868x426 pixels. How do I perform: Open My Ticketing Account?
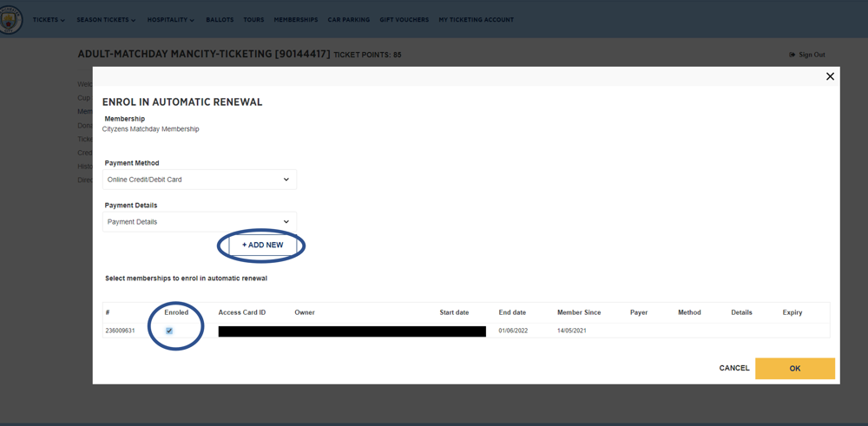coord(476,20)
